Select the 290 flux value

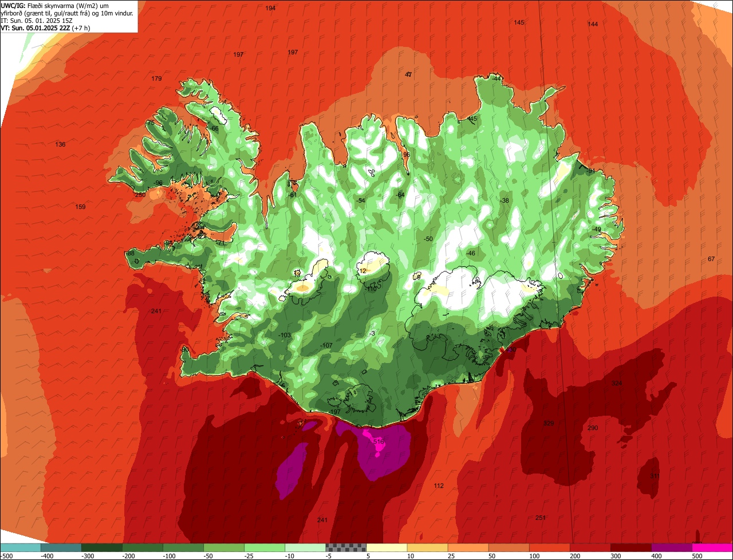[x=593, y=428]
